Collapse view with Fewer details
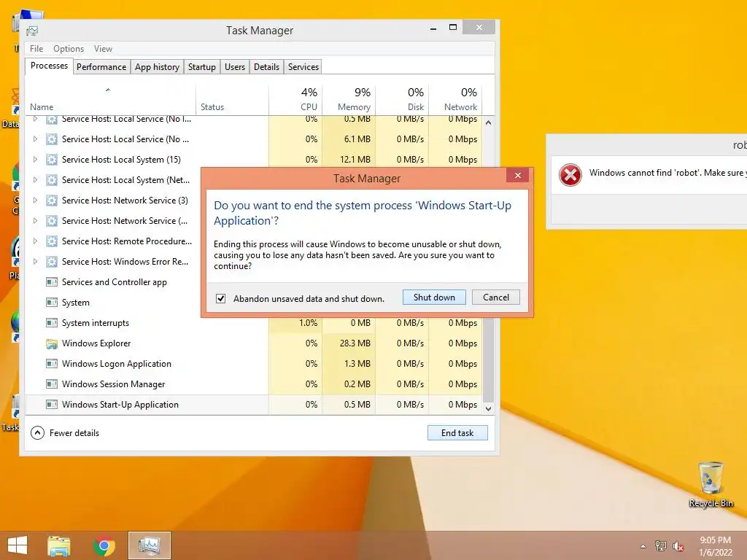This screenshot has height=560, width=747. (65, 433)
